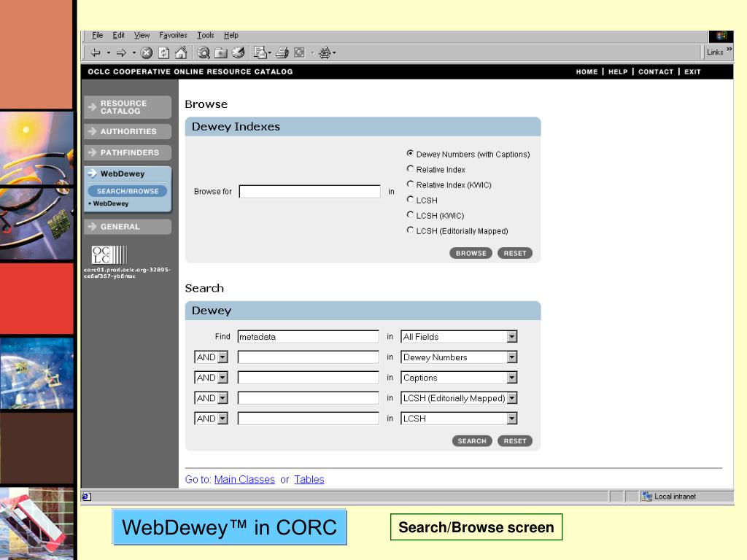Follow the Main Classes link

point(244,480)
